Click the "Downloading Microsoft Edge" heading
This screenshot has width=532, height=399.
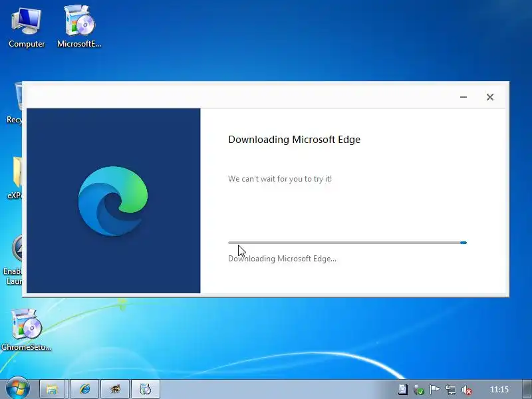pos(294,140)
